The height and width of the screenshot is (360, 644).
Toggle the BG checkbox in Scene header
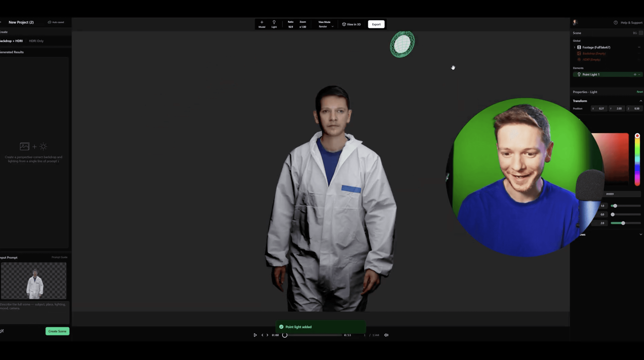(x=640, y=33)
